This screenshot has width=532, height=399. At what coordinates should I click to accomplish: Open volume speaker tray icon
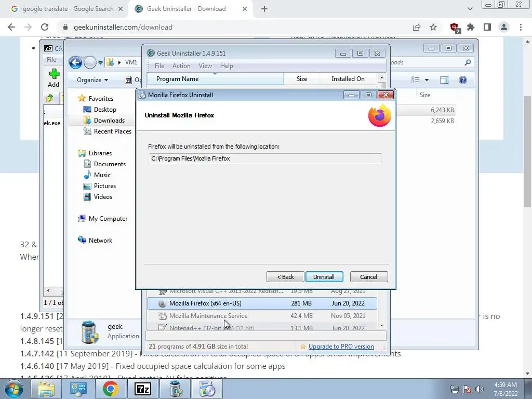(480, 389)
